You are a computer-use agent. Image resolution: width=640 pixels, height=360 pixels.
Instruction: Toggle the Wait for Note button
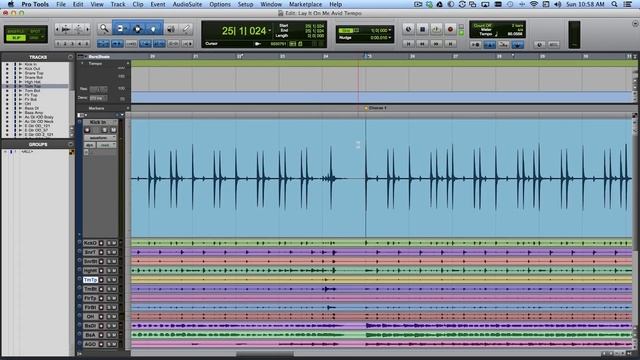[476, 44]
